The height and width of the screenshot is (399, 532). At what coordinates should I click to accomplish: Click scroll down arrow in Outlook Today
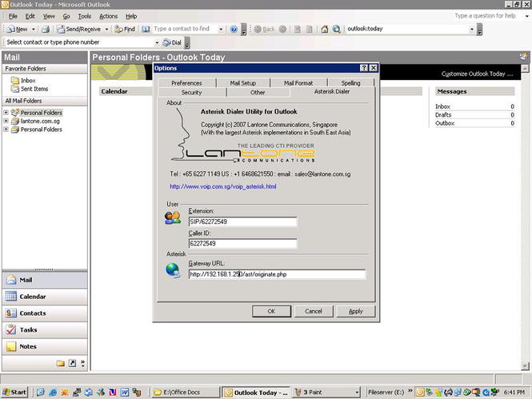(525, 366)
